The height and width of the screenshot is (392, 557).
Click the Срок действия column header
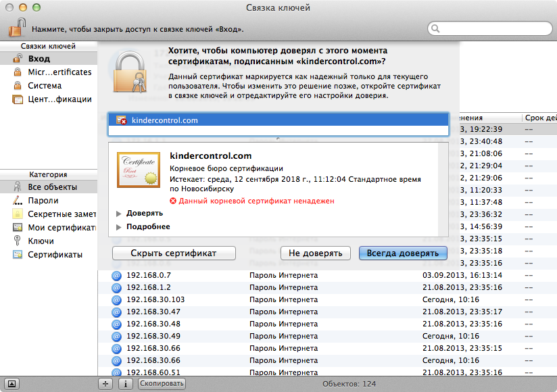540,118
